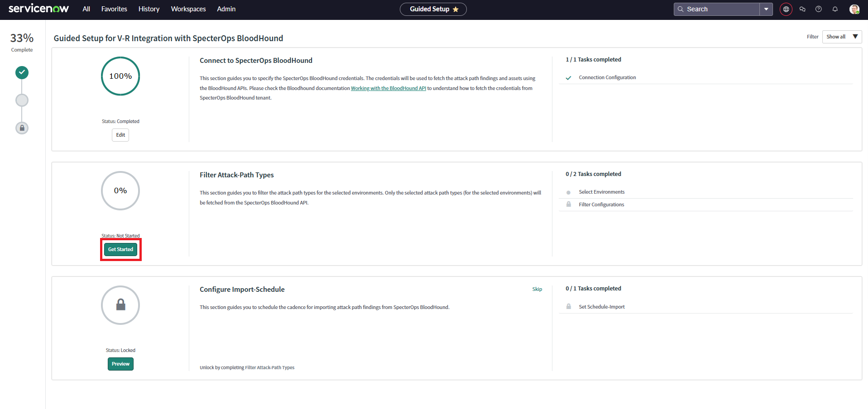Open the notifications bell icon
Viewport: 868px width, 409px height.
tap(835, 9)
